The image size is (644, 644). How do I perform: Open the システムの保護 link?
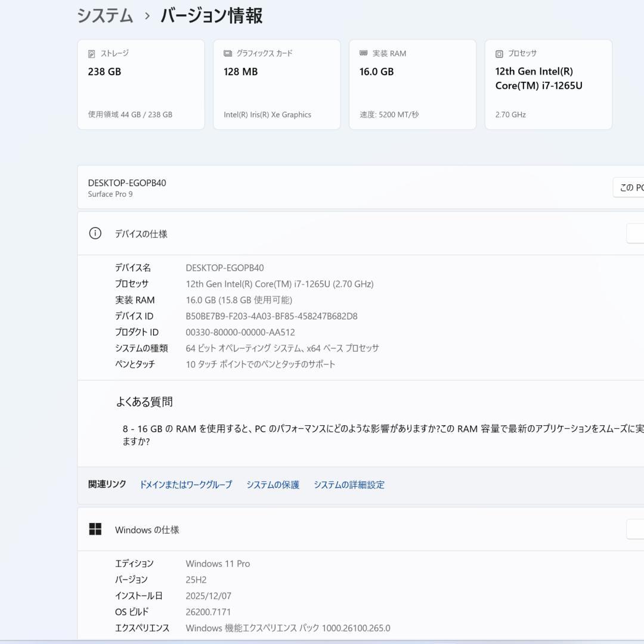pyautogui.click(x=273, y=485)
